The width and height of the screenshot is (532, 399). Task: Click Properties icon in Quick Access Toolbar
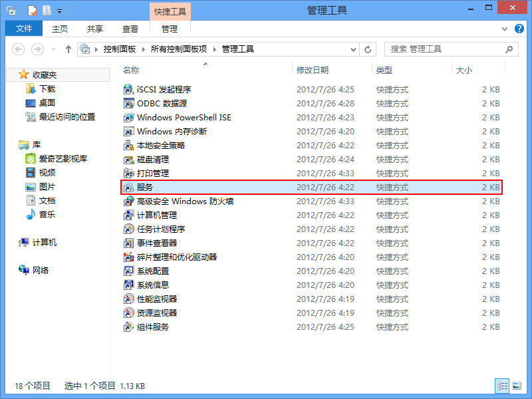tap(33, 11)
